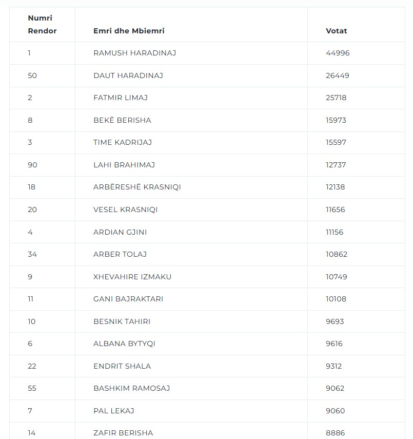
Task: Click ZAFIR BERISHA in the last row
Action: [123, 433]
